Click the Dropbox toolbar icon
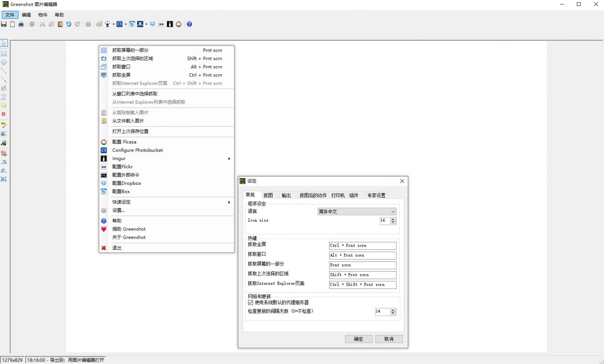This screenshot has height=364, width=604. click(153, 24)
